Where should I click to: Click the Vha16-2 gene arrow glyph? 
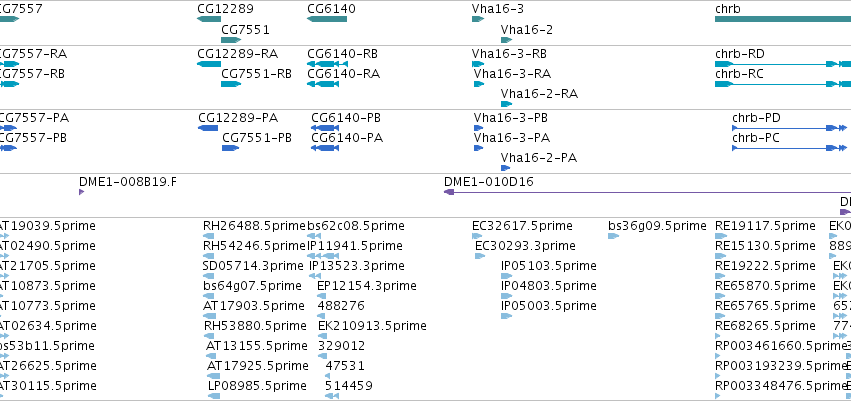click(506, 40)
